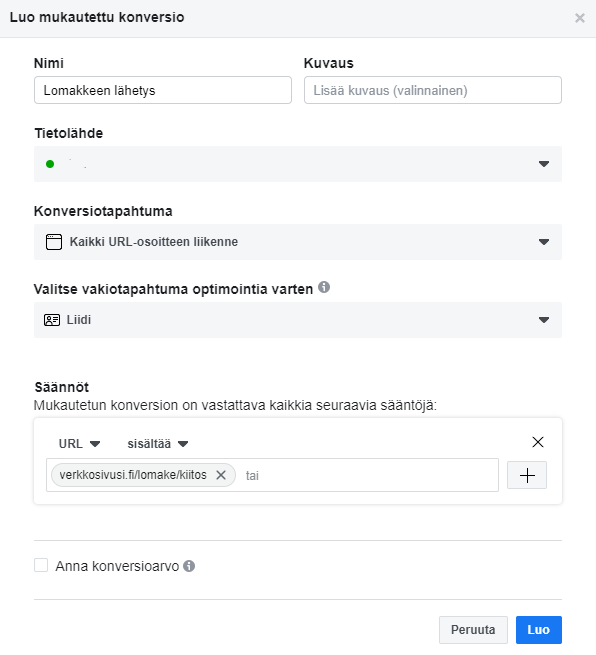Enable the Anna konversioarvo checkbox
Image resolution: width=596 pixels, height=655 pixels.
[41, 566]
